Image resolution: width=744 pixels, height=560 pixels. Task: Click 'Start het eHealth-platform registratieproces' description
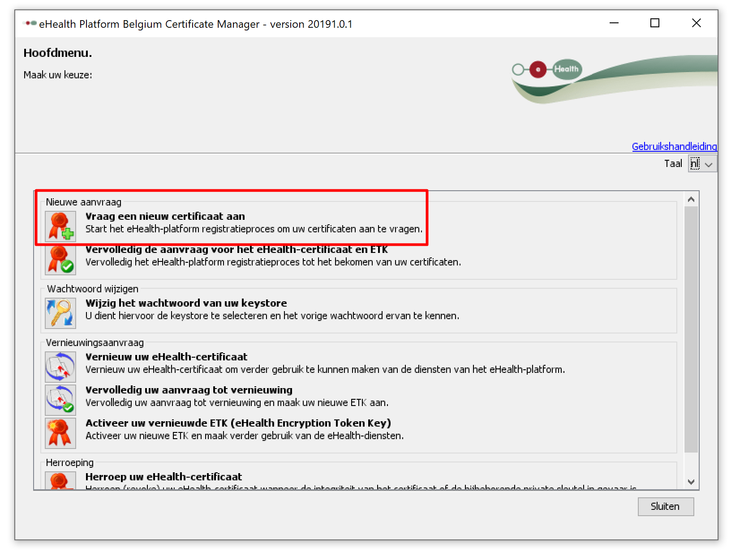[x=254, y=229]
